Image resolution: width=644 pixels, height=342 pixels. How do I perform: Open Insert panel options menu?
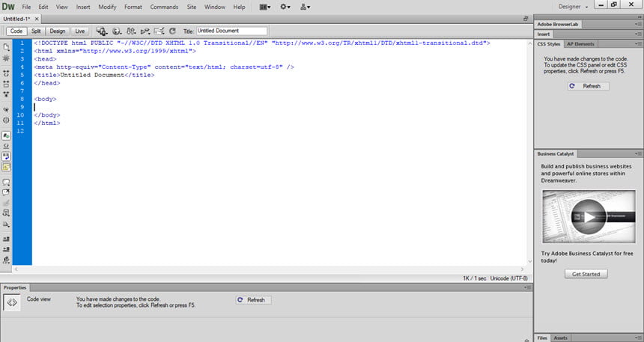coord(638,34)
